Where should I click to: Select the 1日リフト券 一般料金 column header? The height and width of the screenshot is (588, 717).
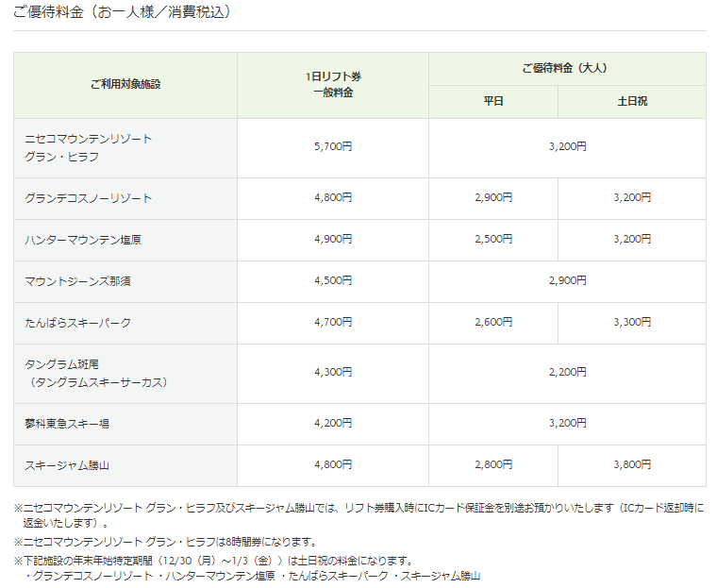coord(333,85)
